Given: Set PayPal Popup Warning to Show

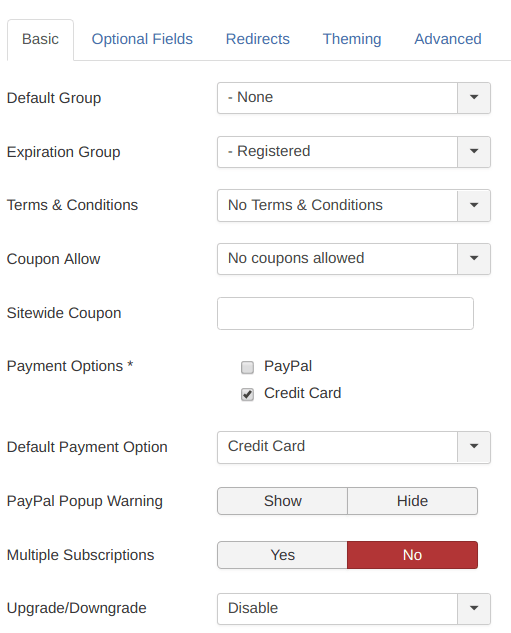Looking at the screenshot, I should (283, 501).
